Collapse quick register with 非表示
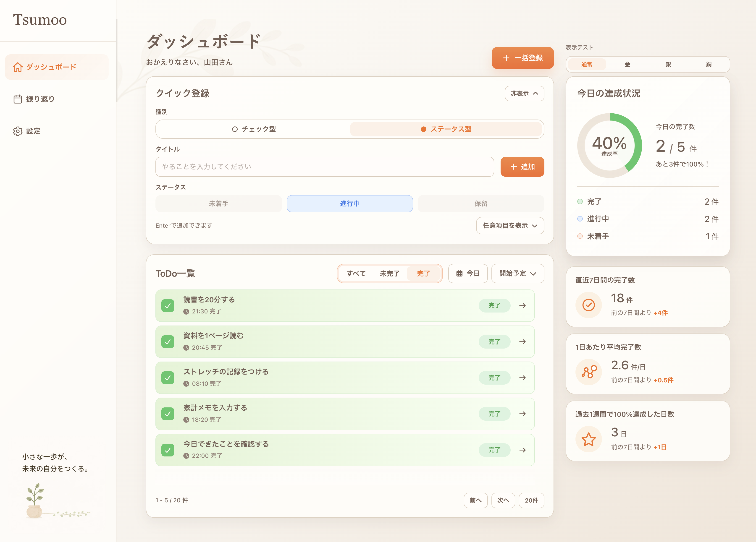Viewport: 756px width, 542px height. (524, 94)
